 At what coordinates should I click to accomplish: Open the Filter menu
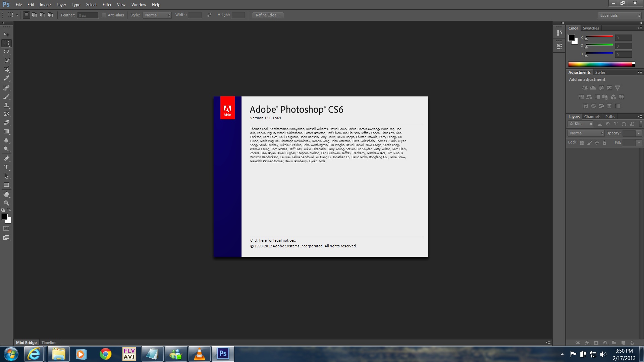coord(107,4)
